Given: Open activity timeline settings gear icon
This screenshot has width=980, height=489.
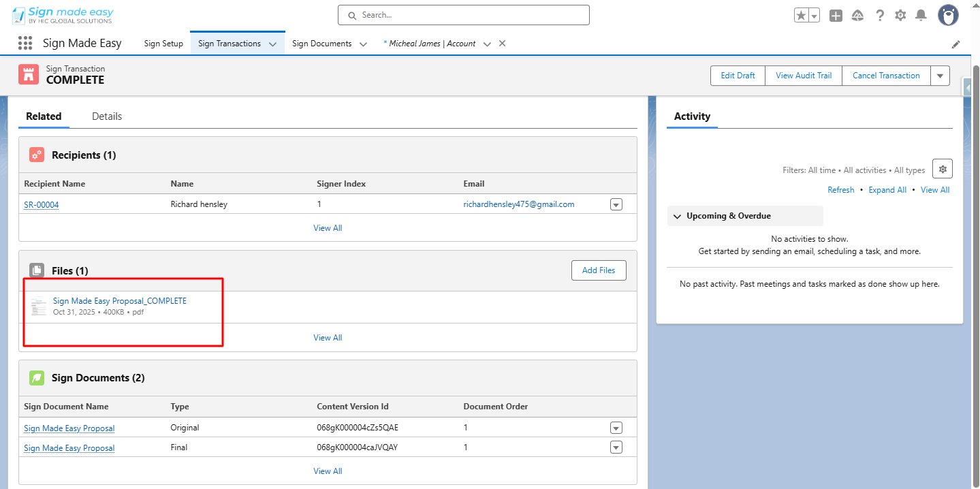Looking at the screenshot, I should pos(942,168).
